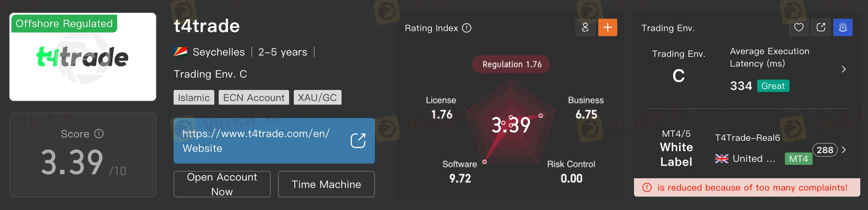Select the ECN Account tag
Screen dimensions: 868x210
point(253,98)
